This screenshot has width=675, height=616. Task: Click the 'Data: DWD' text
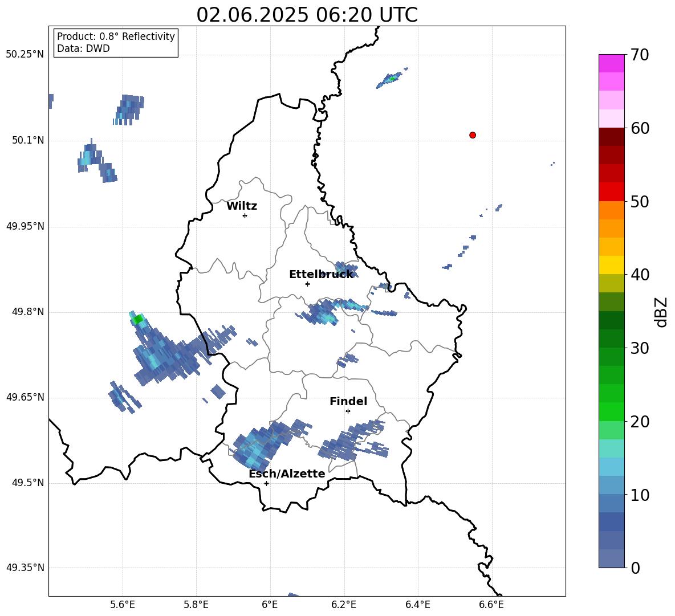[x=83, y=48]
